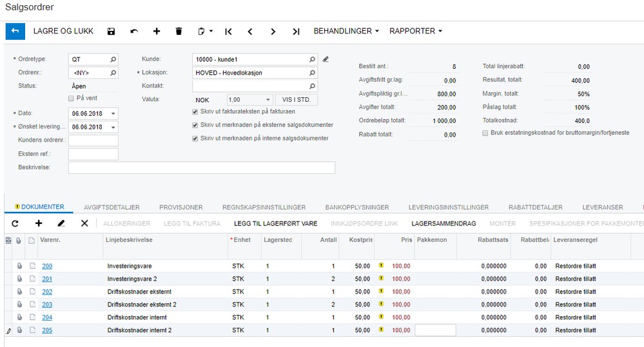Open the Kunde lookup magnifier
Image resolution: width=644 pixels, height=347 pixels.
coord(312,59)
